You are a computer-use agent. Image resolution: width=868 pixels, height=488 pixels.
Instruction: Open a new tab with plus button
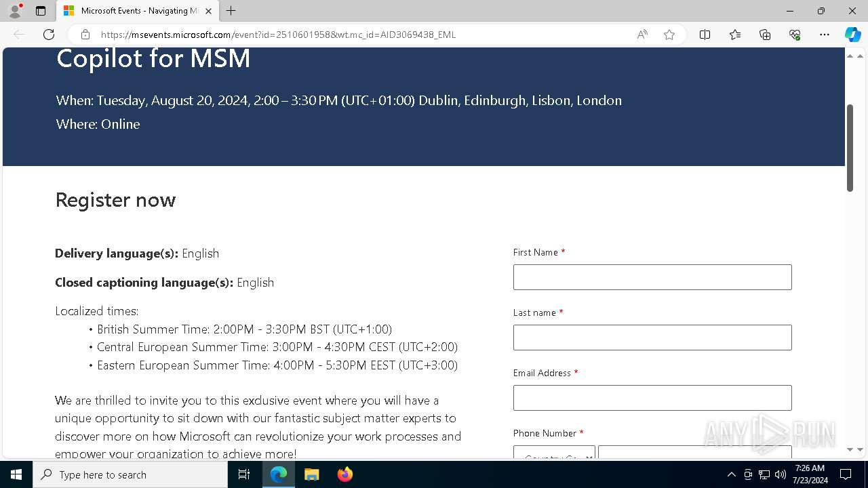click(x=231, y=11)
